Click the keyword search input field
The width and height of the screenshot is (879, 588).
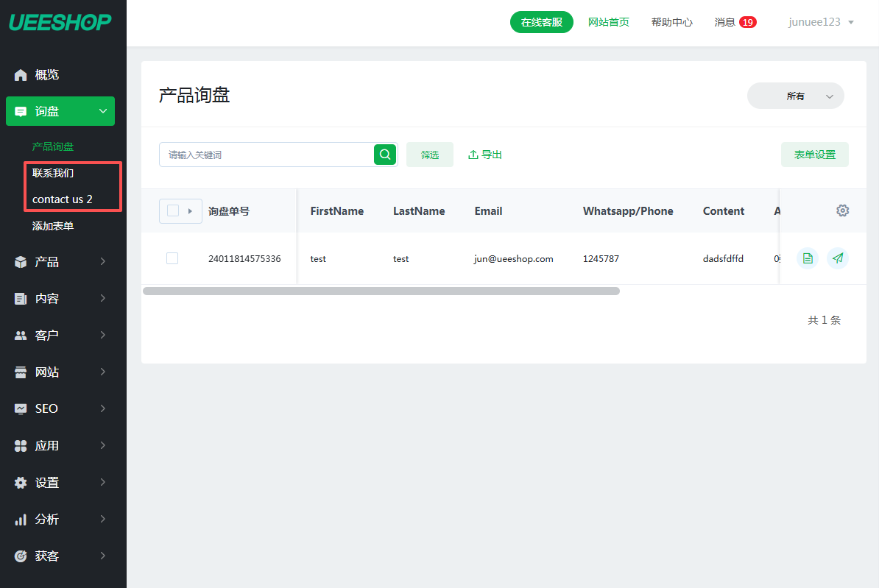[266, 155]
